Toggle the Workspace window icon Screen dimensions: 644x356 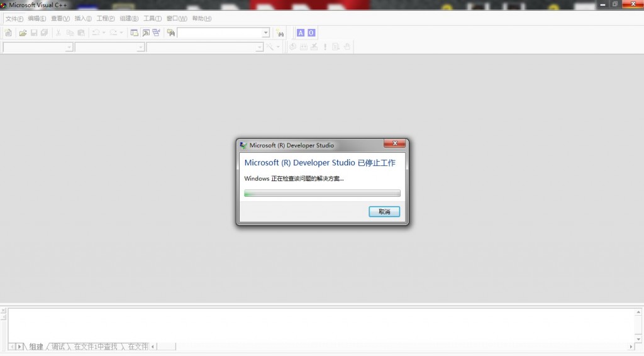[135, 33]
